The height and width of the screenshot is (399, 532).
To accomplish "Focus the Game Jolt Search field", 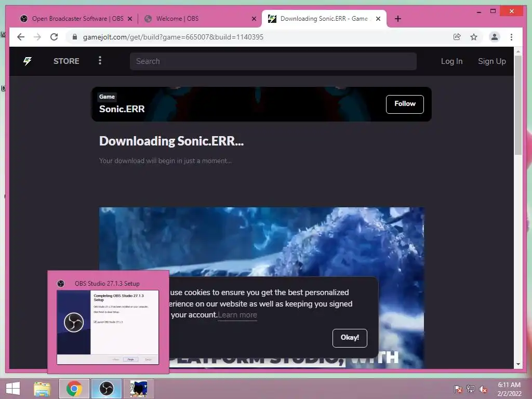I will [273, 61].
